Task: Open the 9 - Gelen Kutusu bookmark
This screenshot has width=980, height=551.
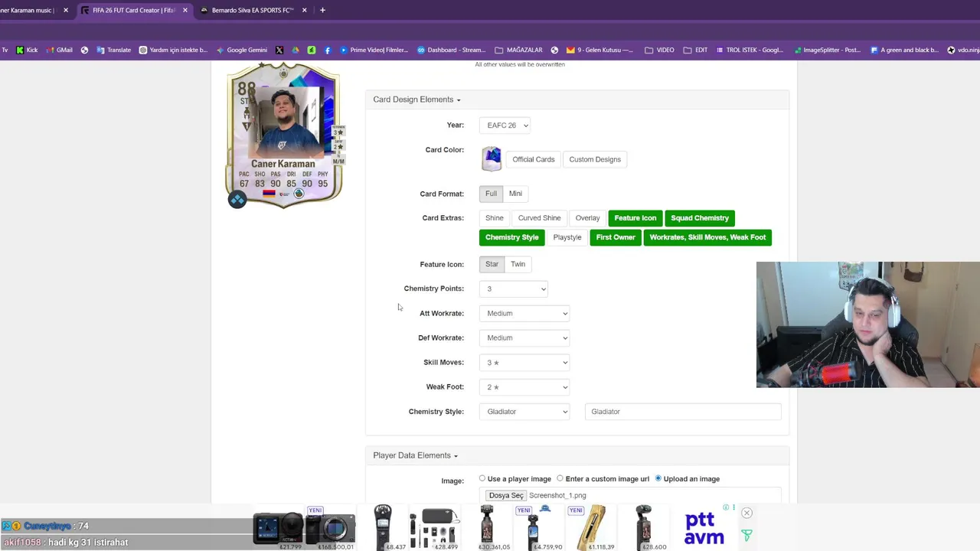Action: pyautogui.click(x=599, y=50)
